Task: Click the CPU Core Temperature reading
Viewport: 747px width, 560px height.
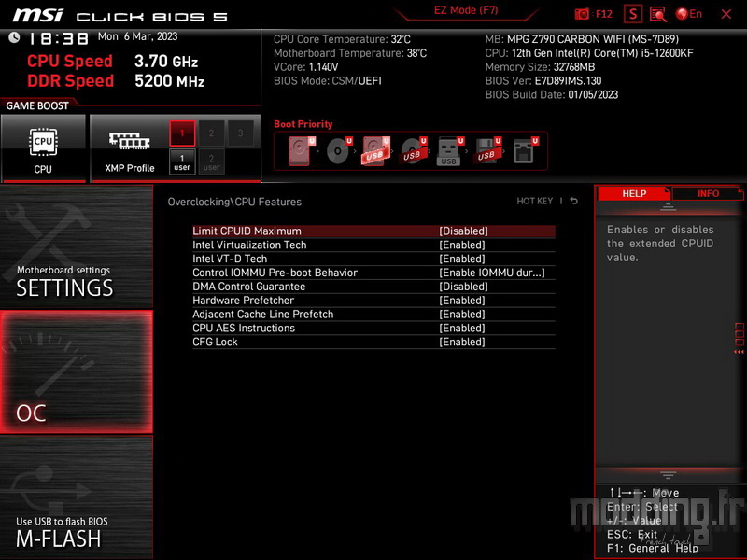Action: (342, 39)
